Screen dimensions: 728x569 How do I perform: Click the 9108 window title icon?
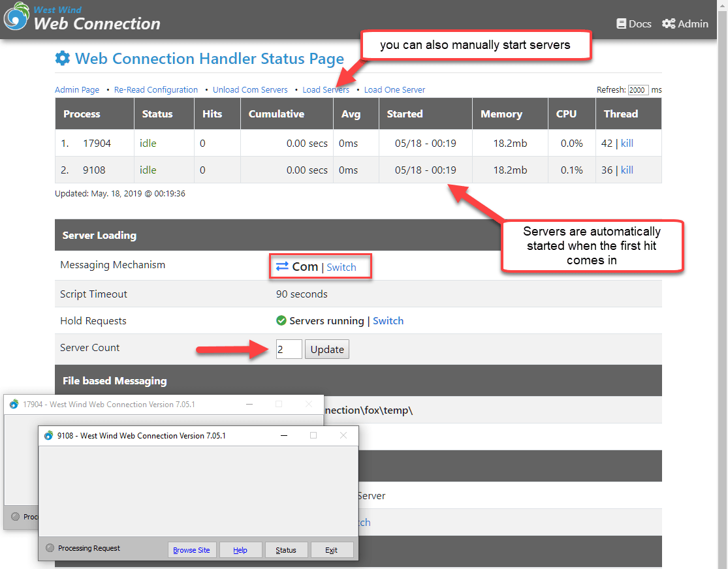coord(48,435)
